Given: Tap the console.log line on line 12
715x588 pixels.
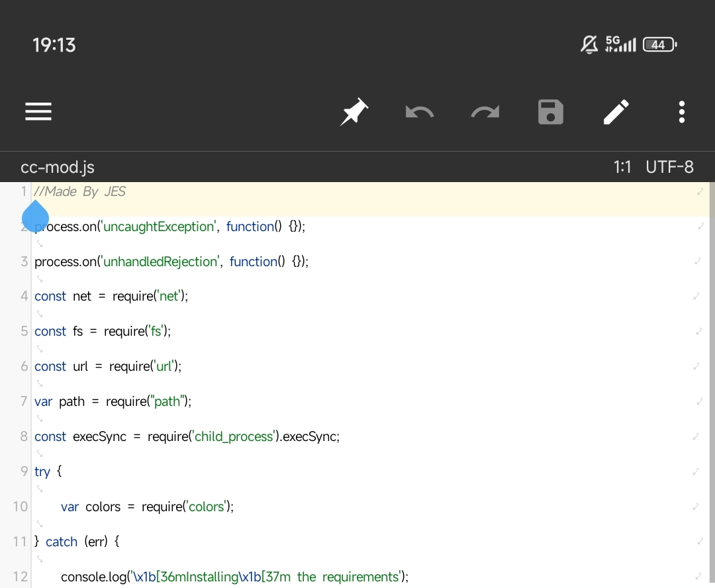Looking at the screenshot, I should pos(234,577).
